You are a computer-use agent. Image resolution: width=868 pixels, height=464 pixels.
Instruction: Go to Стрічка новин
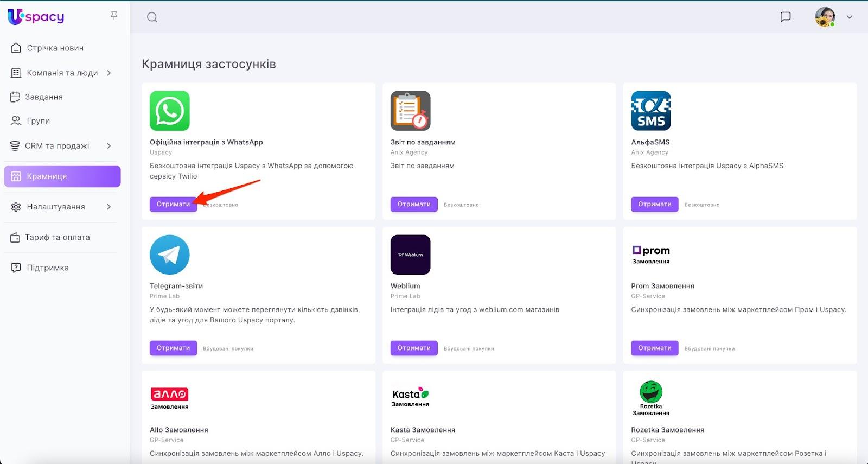[55, 48]
